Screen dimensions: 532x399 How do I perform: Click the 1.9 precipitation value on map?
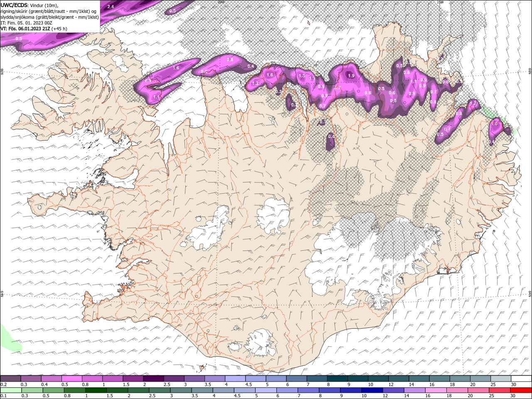[x=351, y=76]
